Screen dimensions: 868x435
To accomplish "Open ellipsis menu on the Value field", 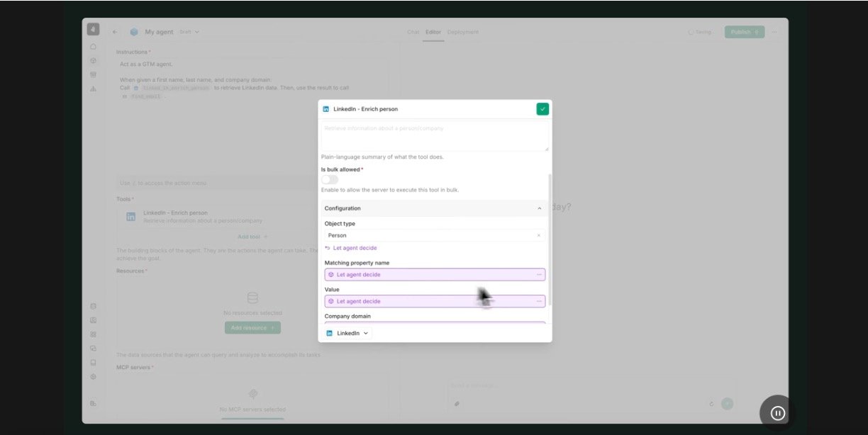I will click(x=539, y=301).
